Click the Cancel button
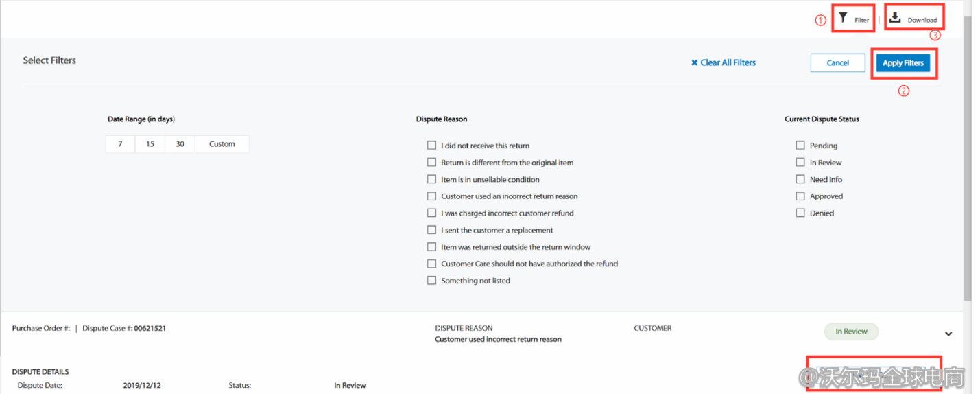 (x=837, y=63)
